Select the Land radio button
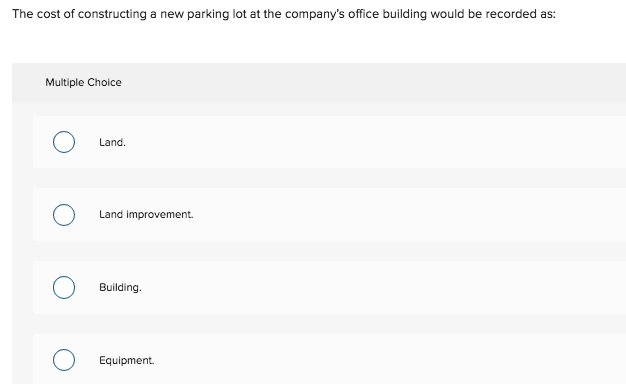 (x=64, y=142)
